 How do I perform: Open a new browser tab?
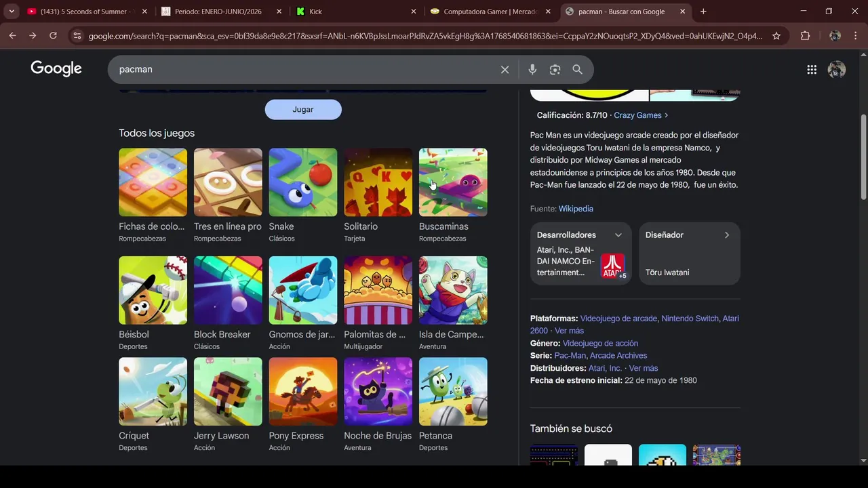pos(703,12)
